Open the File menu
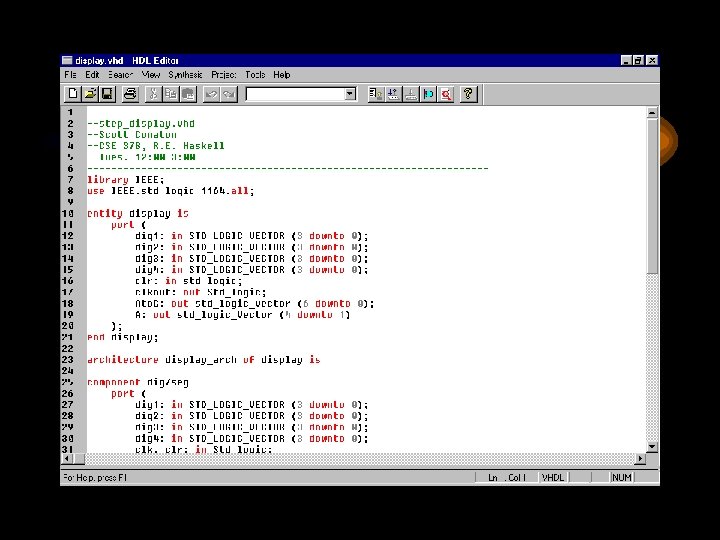The height and width of the screenshot is (540, 720). (x=70, y=74)
